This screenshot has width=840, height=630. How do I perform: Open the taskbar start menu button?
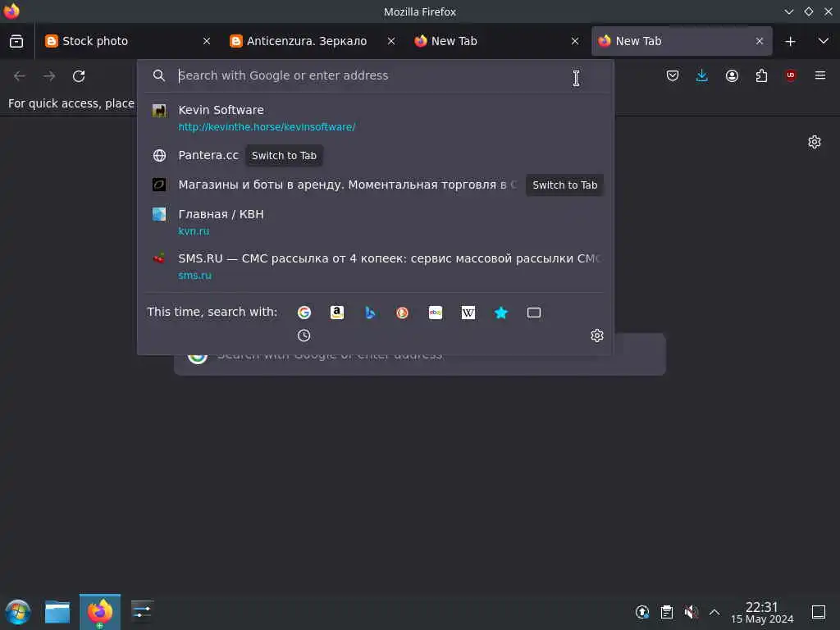coord(18,612)
